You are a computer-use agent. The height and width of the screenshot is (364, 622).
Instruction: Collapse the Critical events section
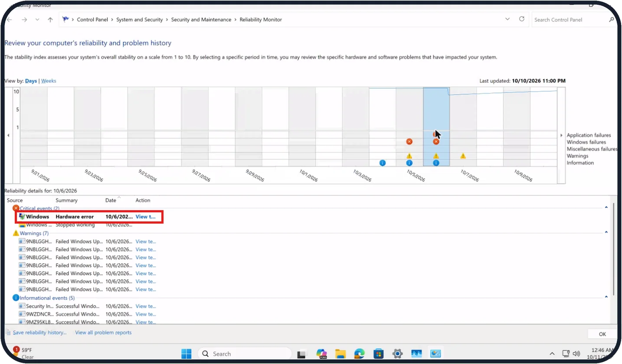point(606,208)
